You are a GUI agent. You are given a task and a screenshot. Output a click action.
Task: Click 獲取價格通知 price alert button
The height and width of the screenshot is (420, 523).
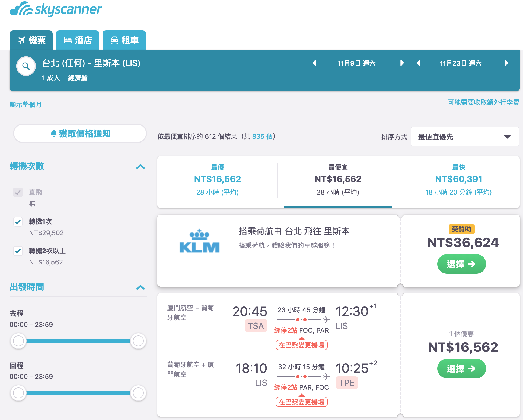(80, 133)
